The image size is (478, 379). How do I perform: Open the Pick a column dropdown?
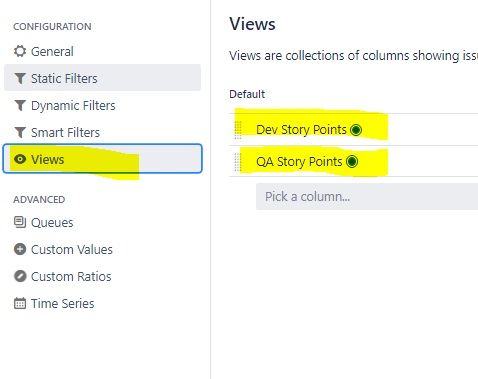[367, 197]
